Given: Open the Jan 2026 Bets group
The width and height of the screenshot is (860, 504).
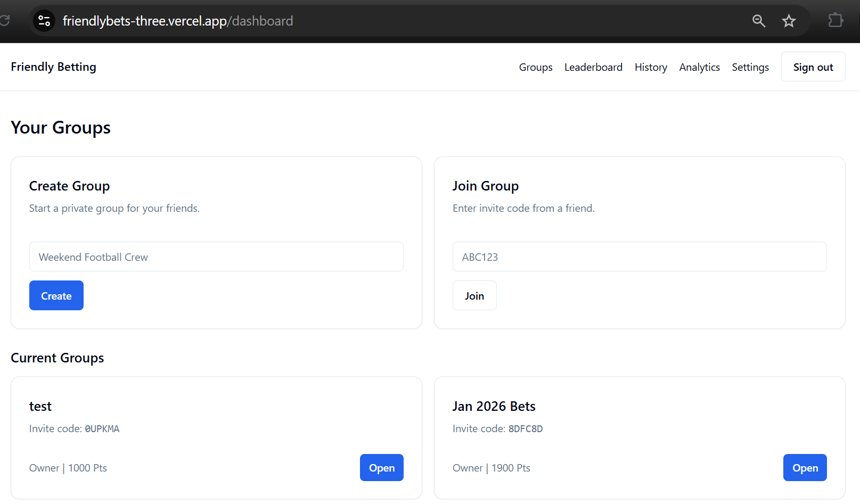Looking at the screenshot, I should coord(804,468).
